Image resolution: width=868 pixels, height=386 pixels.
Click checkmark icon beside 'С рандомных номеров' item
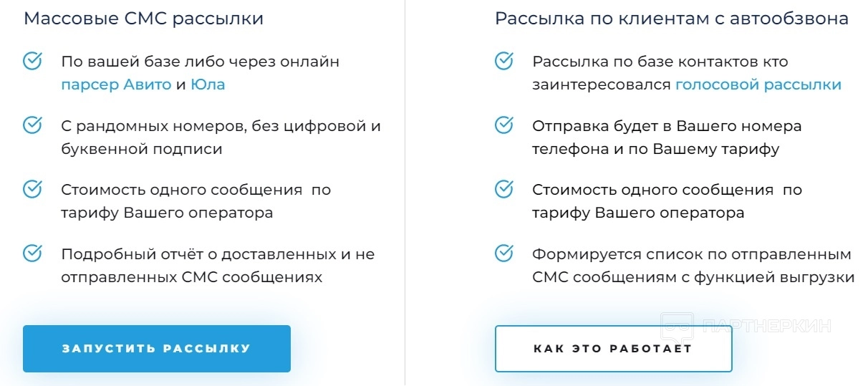point(32,125)
